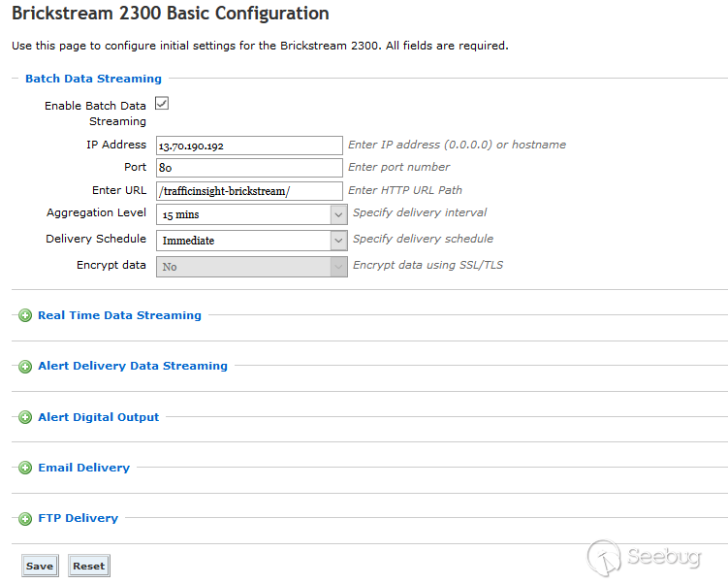Click the Email Delivery section heading
Screen dimensions: 728x584
[x=84, y=468]
